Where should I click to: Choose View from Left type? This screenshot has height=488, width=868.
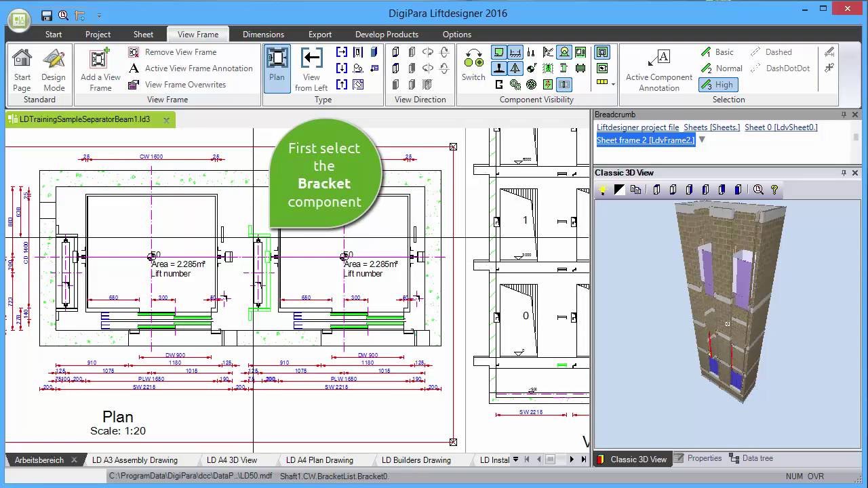(311, 70)
